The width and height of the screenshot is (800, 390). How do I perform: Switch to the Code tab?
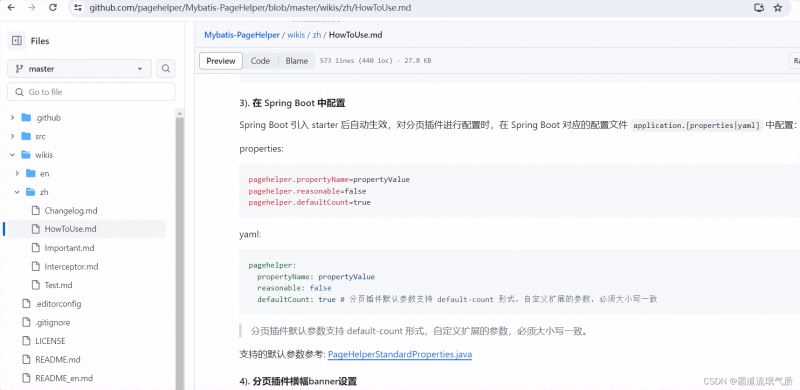[x=260, y=61]
